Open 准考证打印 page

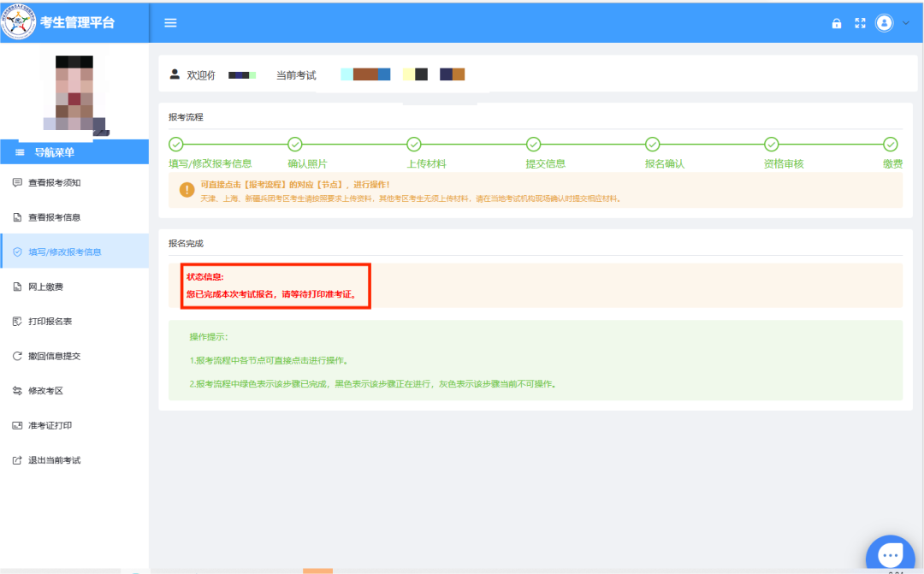pyautogui.click(x=50, y=425)
